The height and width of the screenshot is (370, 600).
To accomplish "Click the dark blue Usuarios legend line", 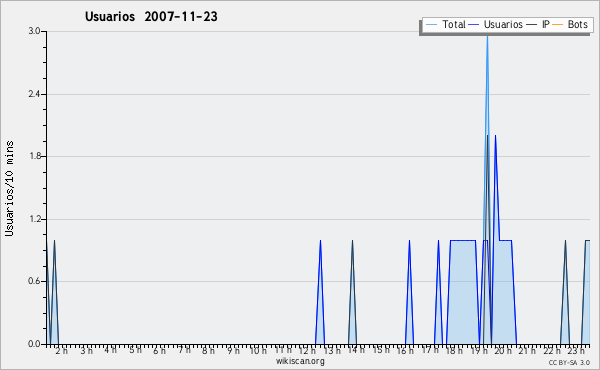I will (474, 25).
